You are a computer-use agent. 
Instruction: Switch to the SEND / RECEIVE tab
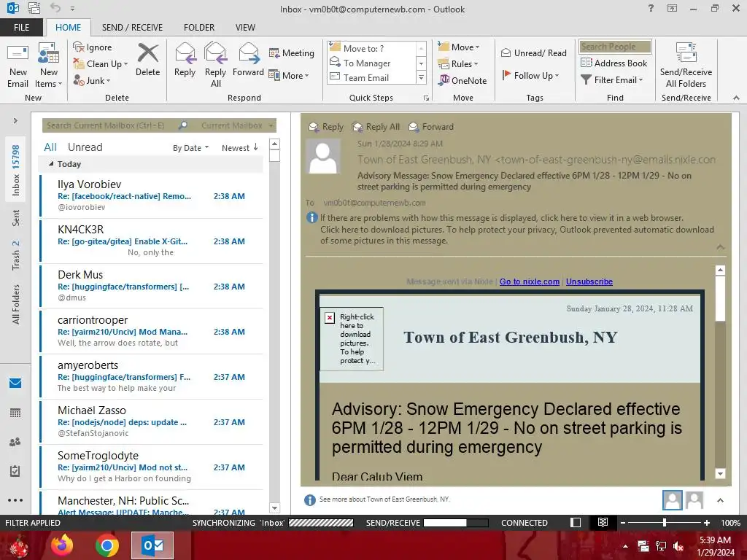(x=132, y=27)
